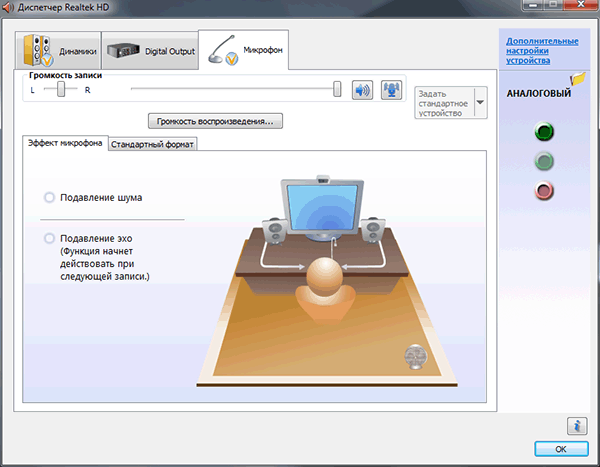
Task: Click the Realtek speaker icon in title bar
Action: tap(8, 7)
